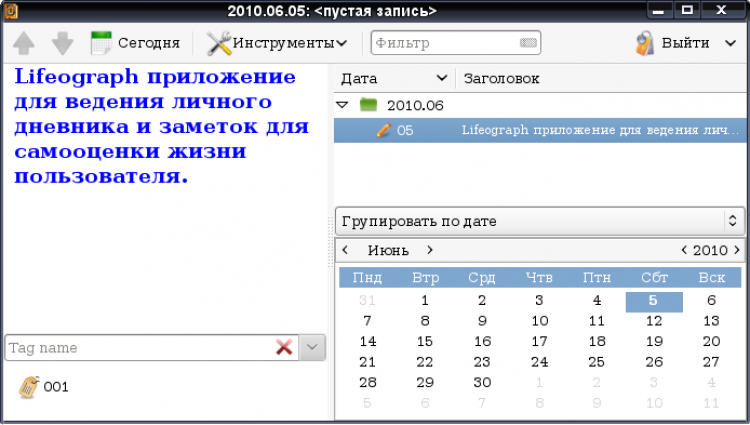This screenshot has width=750, height=425.
Task: Select June 1 in the calendar
Action: (x=425, y=301)
